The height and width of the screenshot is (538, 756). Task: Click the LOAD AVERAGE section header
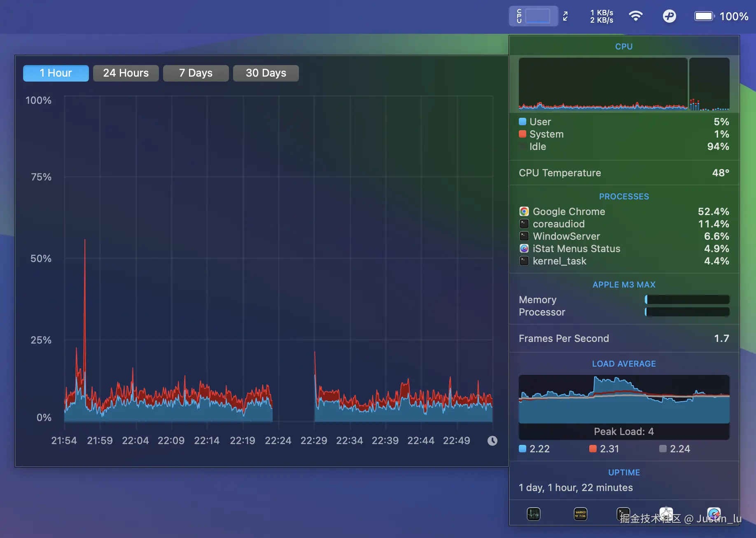[x=624, y=364]
